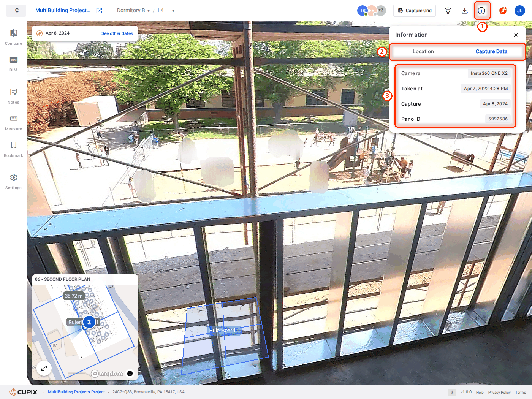
Task: Open the Notes tool
Action: tap(13, 96)
